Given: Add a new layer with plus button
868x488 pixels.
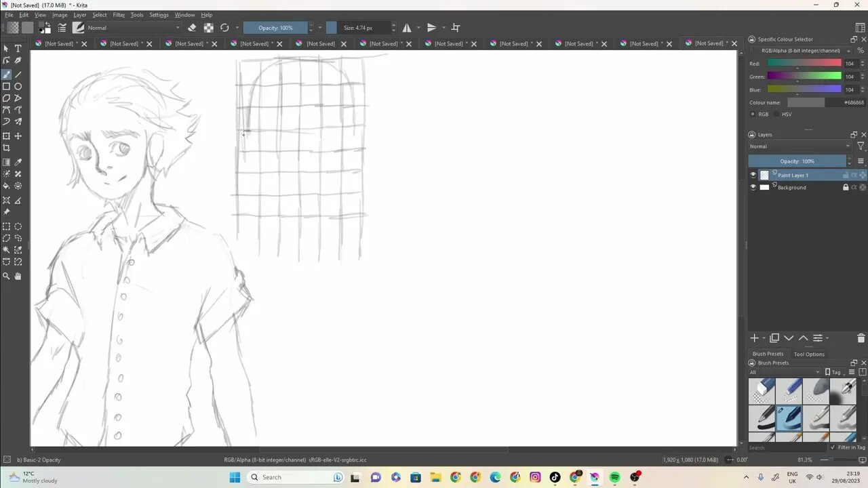Looking at the screenshot, I should 754,338.
